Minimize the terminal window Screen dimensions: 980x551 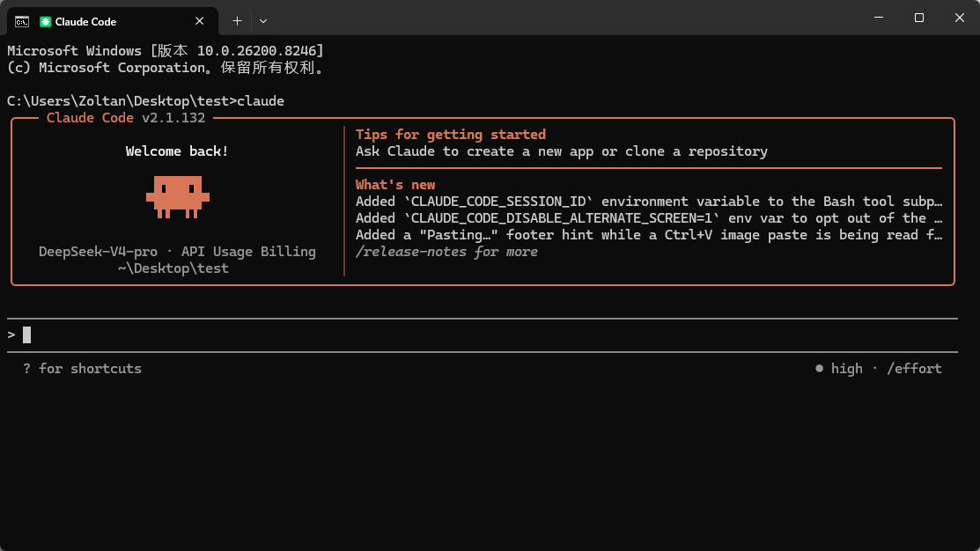(879, 18)
